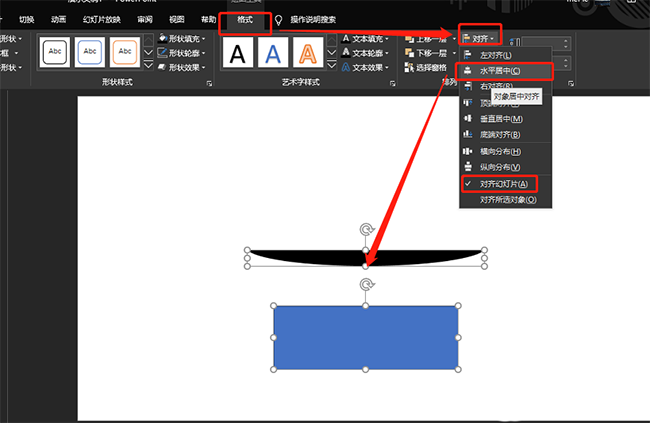Apply the black A WordArt style
The height and width of the screenshot is (423, 650).
[x=238, y=52]
